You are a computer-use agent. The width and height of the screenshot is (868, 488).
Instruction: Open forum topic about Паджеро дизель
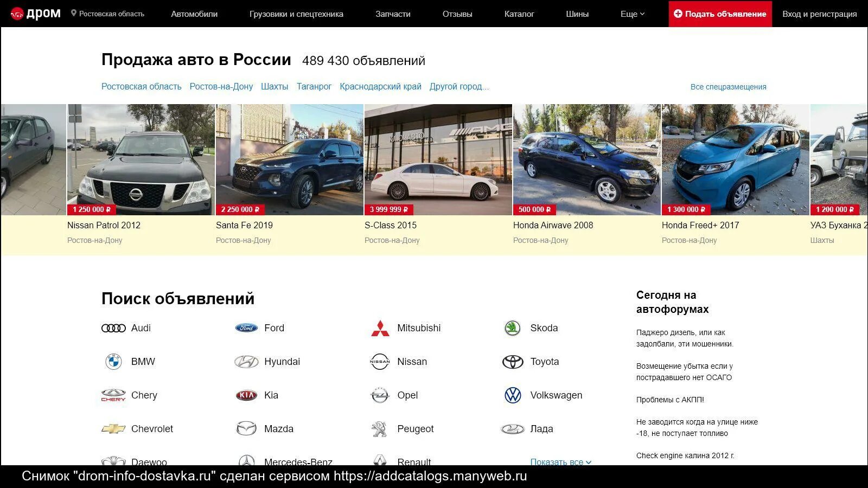point(685,338)
